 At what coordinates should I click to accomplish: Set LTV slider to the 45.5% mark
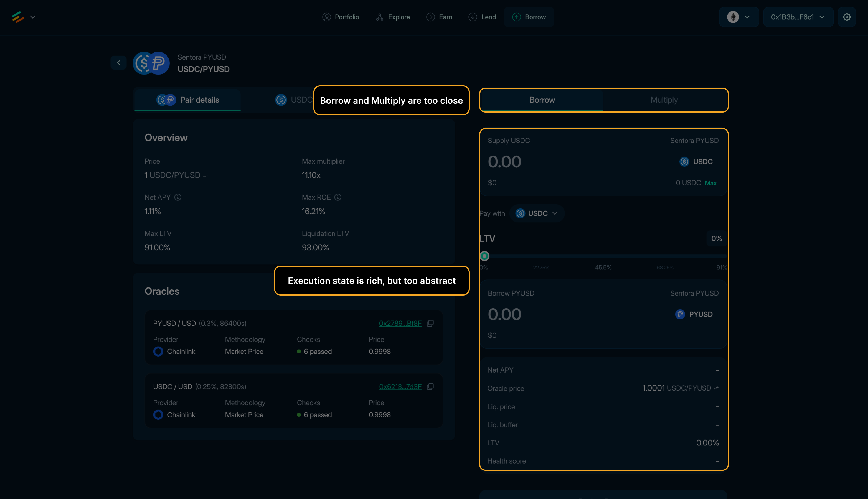[x=603, y=256]
